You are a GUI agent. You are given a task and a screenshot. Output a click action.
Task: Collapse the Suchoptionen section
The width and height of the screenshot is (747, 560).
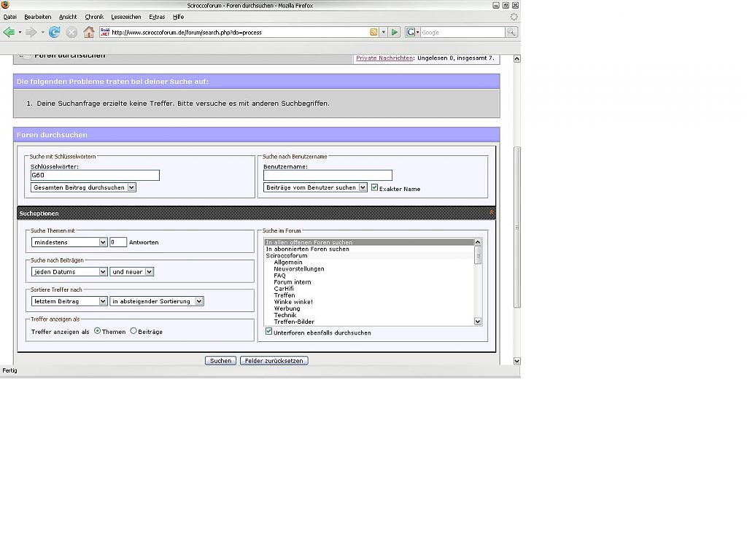click(x=492, y=213)
